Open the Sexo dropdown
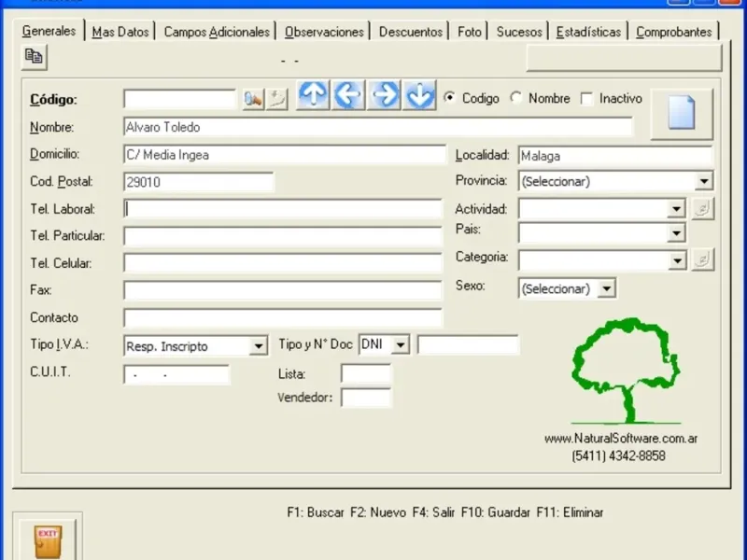The width and height of the screenshot is (747, 560). point(606,288)
